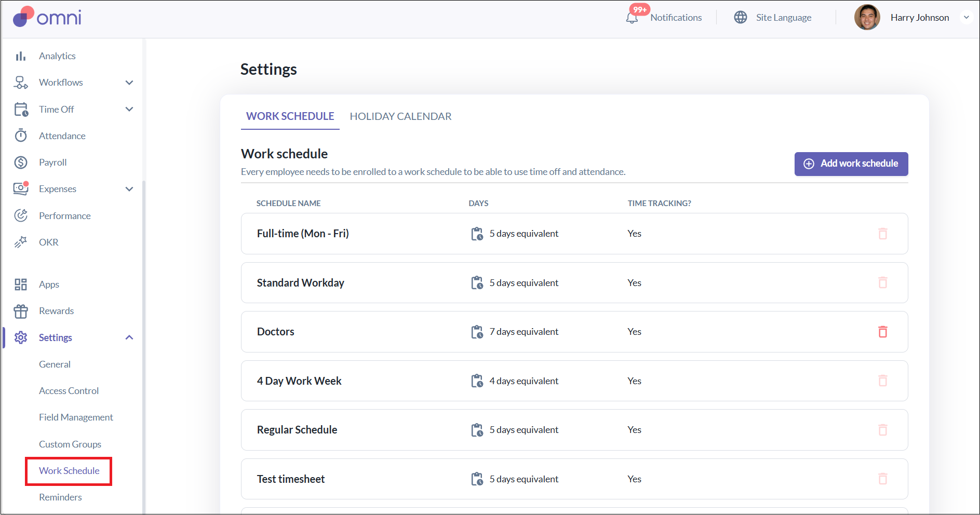Click the SCHEDULE NAME column header

288,204
